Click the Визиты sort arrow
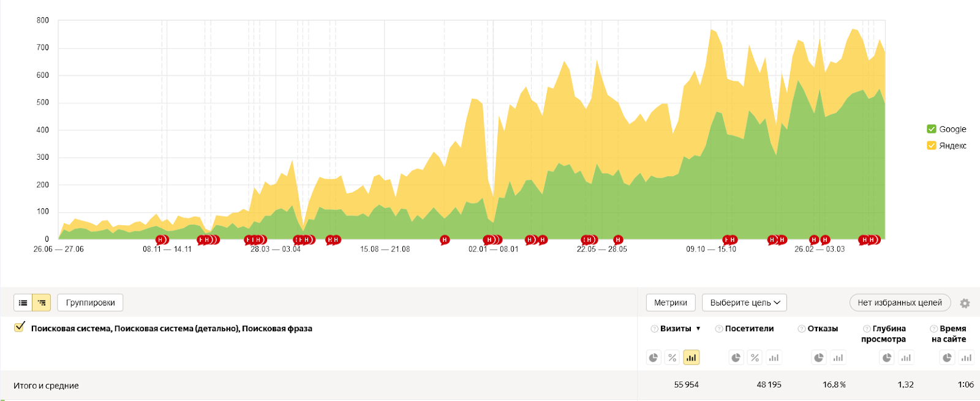 point(698,329)
